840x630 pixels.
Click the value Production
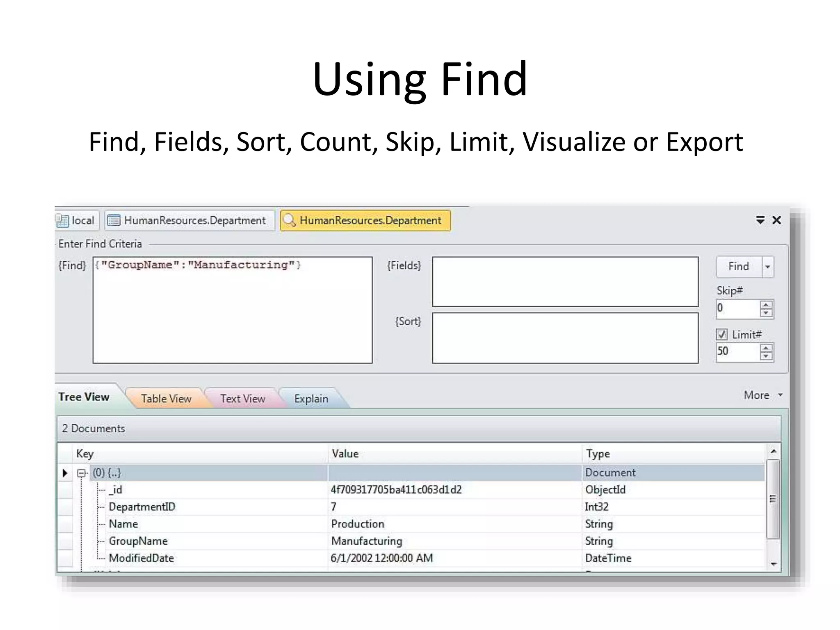tap(358, 524)
